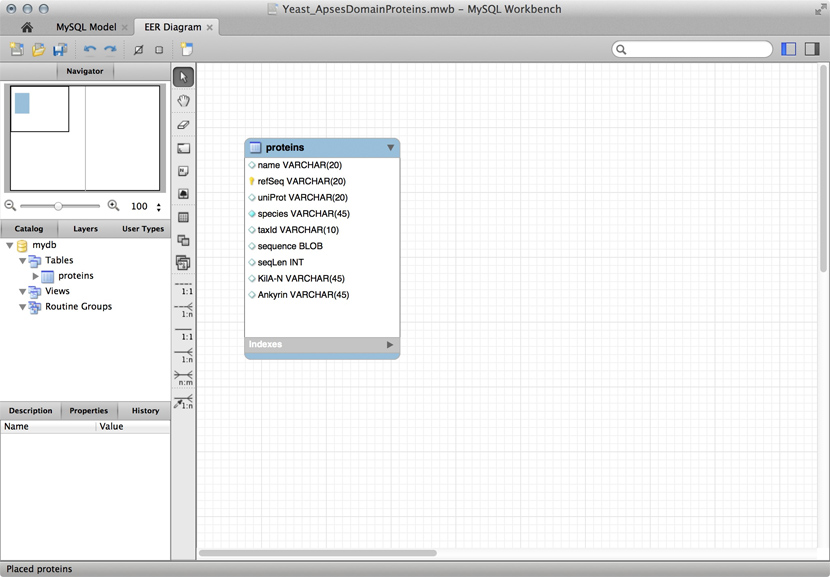The width and height of the screenshot is (830, 577).
Task: Select the place new layer tool
Action: click(x=183, y=149)
